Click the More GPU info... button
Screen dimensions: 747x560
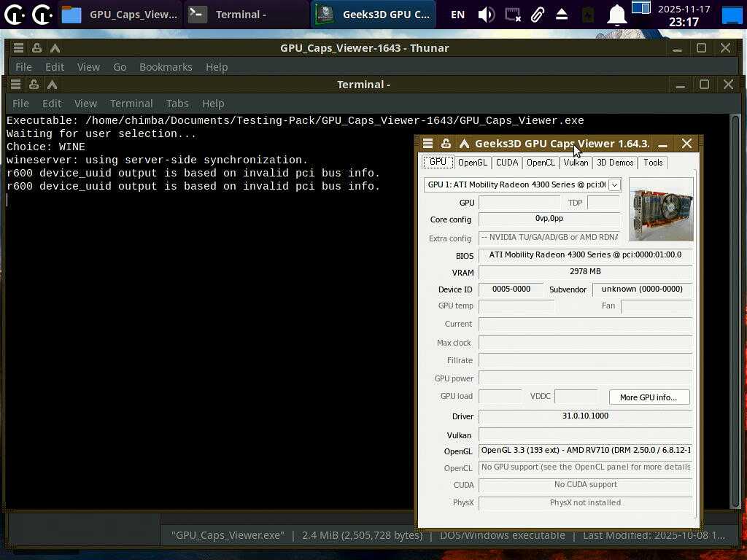point(649,397)
